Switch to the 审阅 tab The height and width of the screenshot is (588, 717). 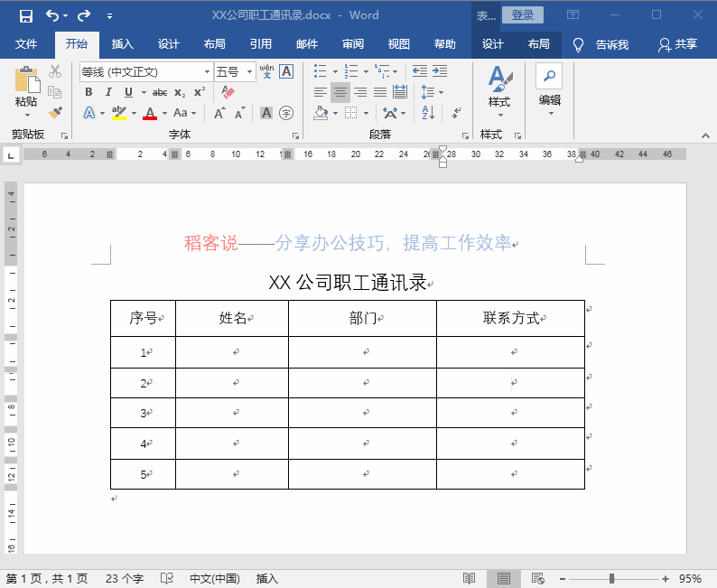[x=353, y=44]
